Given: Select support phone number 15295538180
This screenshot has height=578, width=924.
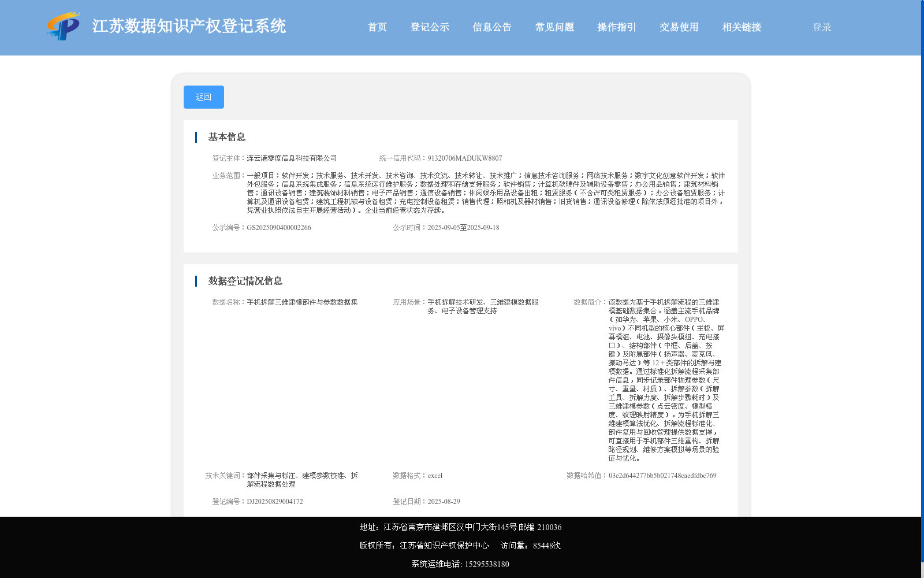Looking at the screenshot, I should pyautogui.click(x=487, y=564).
